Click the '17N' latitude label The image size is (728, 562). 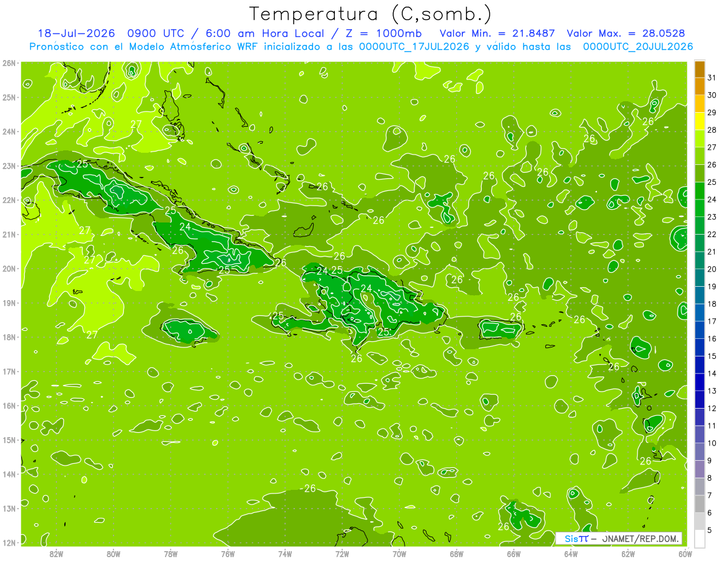(x=9, y=372)
